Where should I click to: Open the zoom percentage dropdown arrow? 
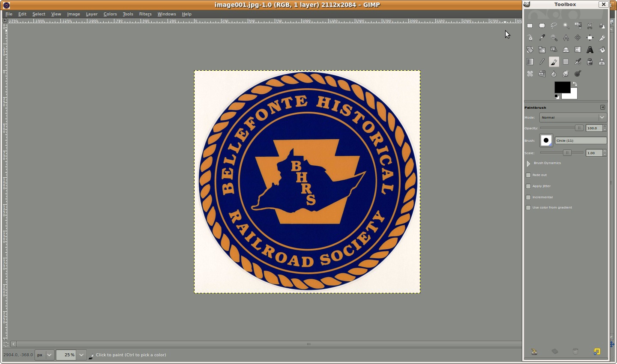tap(81, 355)
